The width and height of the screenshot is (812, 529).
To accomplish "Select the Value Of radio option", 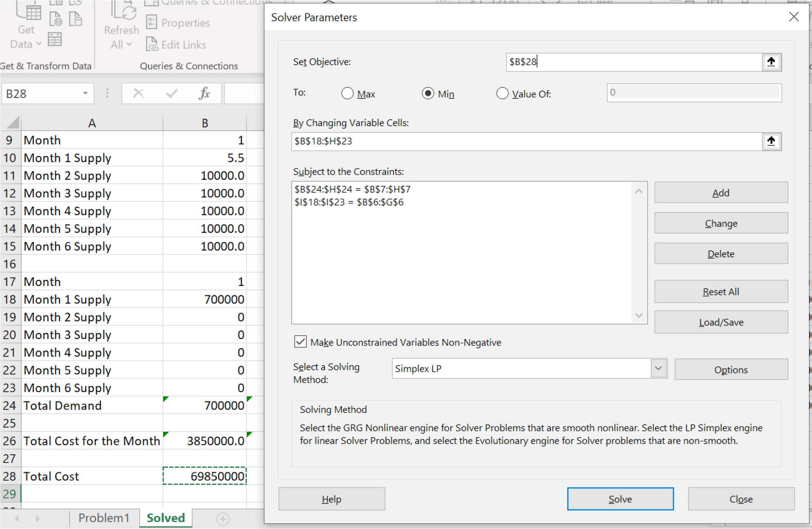I will point(502,94).
